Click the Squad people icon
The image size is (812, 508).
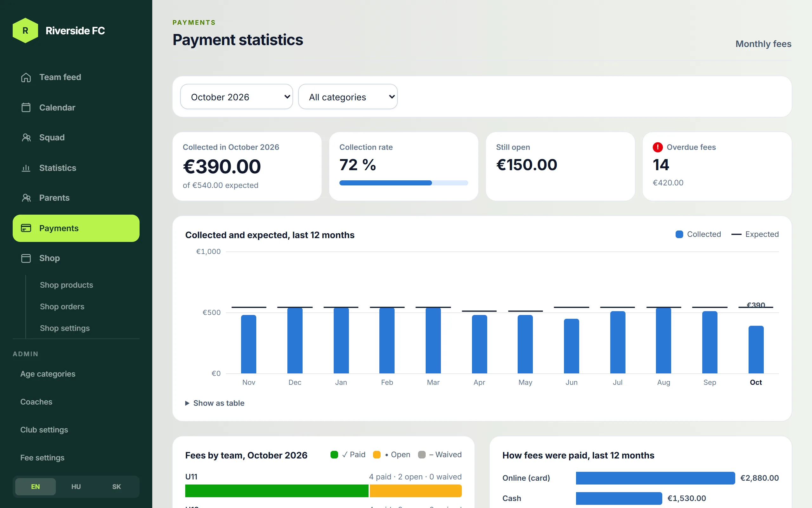[26, 138]
